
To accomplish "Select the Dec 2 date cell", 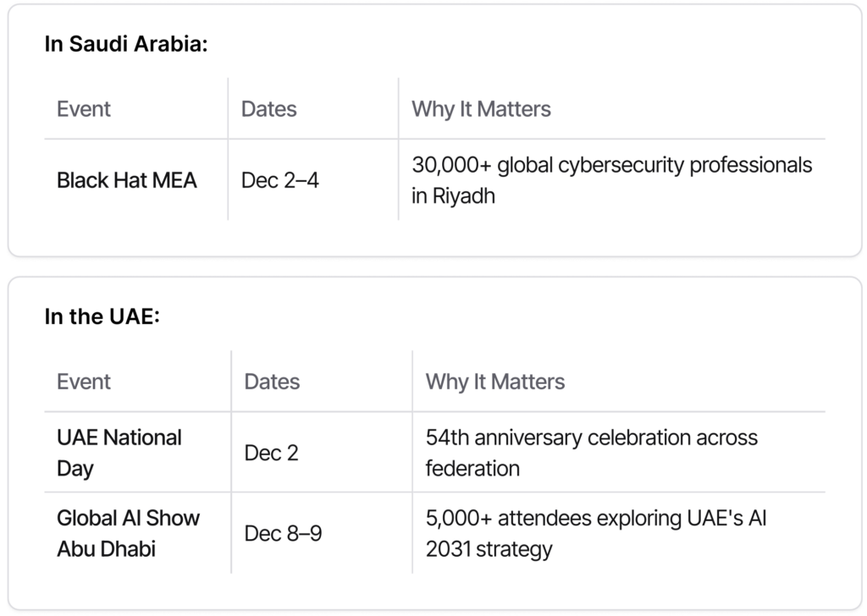I will click(271, 453).
